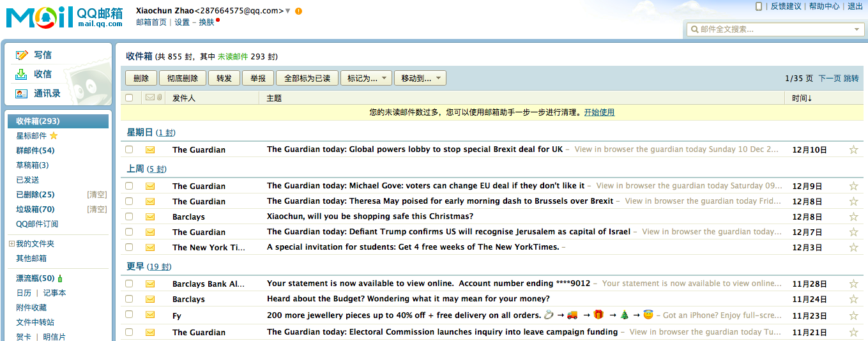Check the Defiant Trump email checkbox
Screen dimensions: 868x341
point(129,232)
